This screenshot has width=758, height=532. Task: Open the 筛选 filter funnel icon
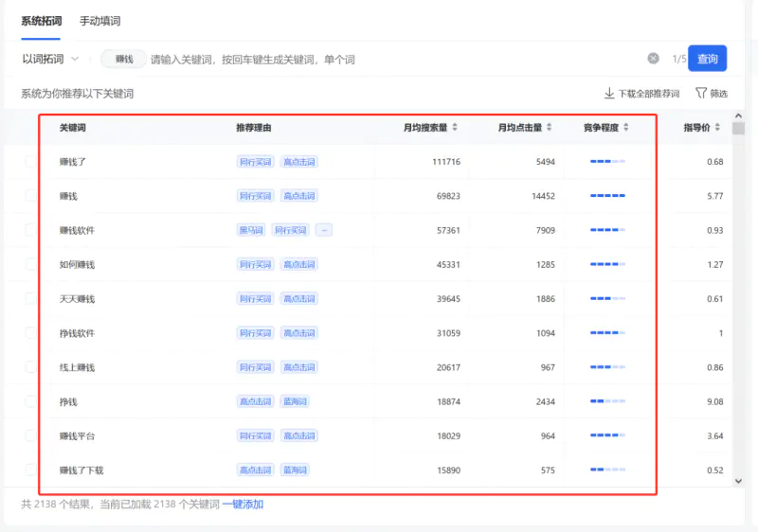701,94
